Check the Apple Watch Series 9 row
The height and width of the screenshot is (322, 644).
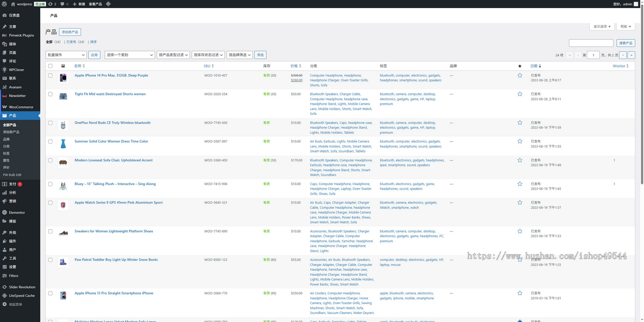pos(50,203)
